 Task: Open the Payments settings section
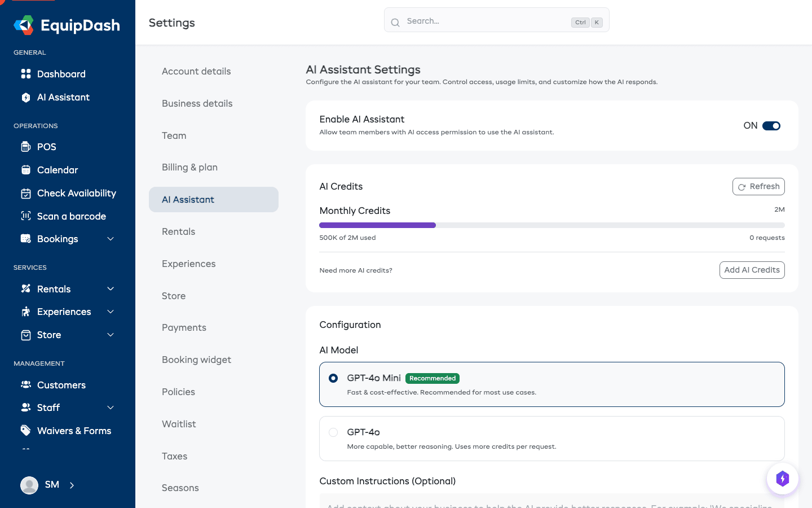(184, 327)
